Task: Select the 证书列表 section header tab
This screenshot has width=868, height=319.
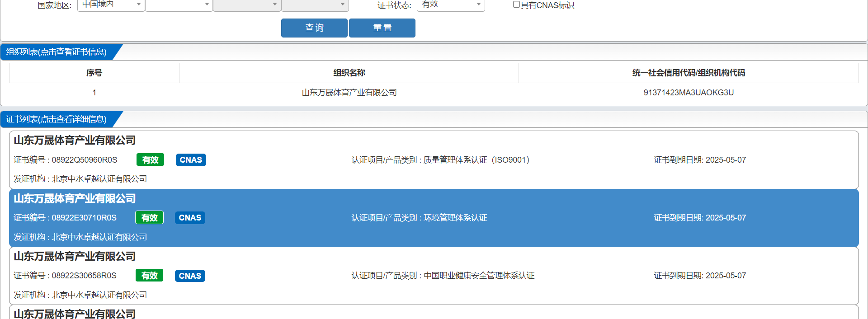Action: 57,119
